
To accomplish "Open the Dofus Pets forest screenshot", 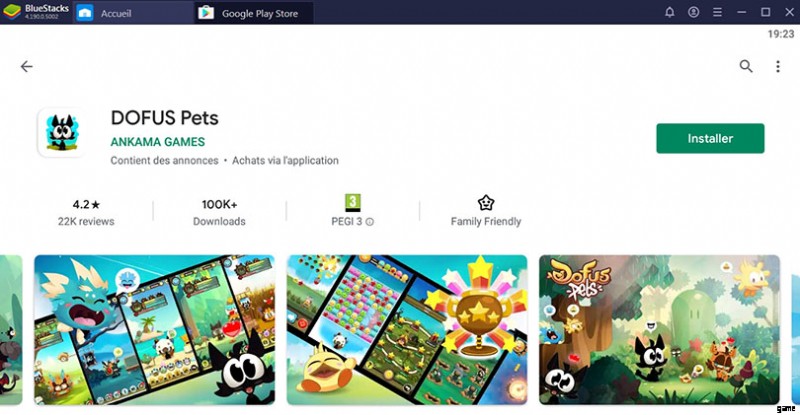I will 659,330.
